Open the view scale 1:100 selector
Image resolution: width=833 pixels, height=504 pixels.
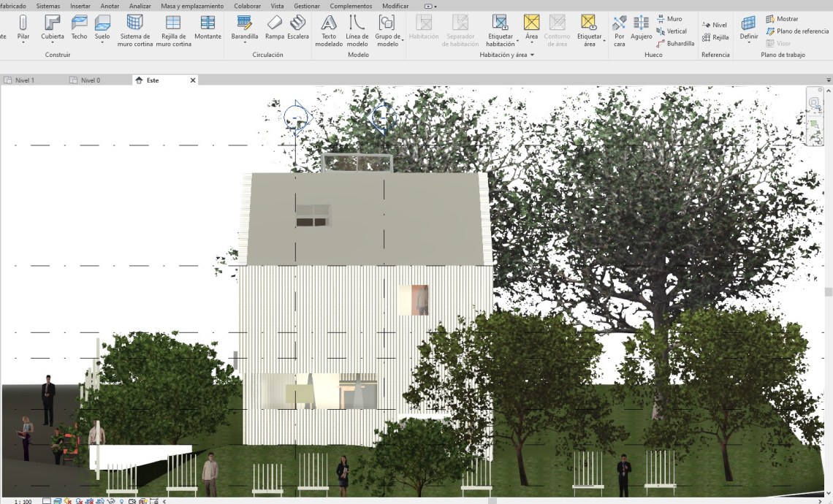[23, 501]
